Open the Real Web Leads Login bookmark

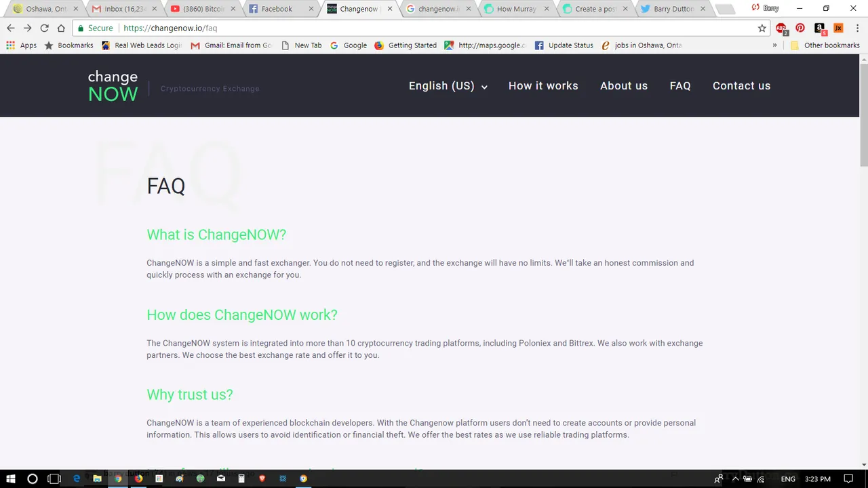click(141, 45)
